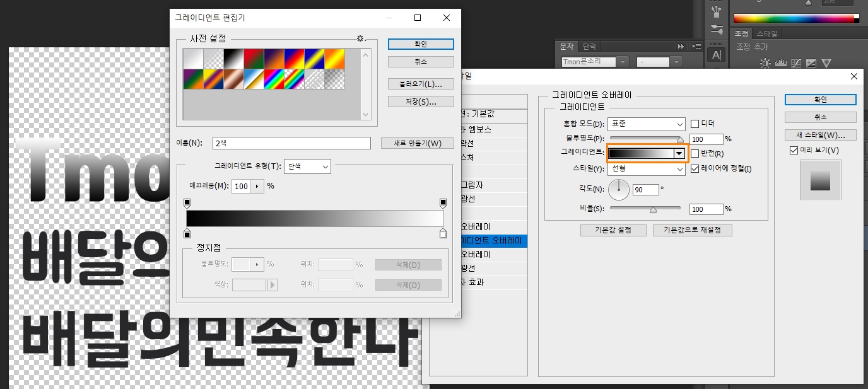Click the gradient bar in the editor
Screen dimensions: 868x389
coord(315,218)
